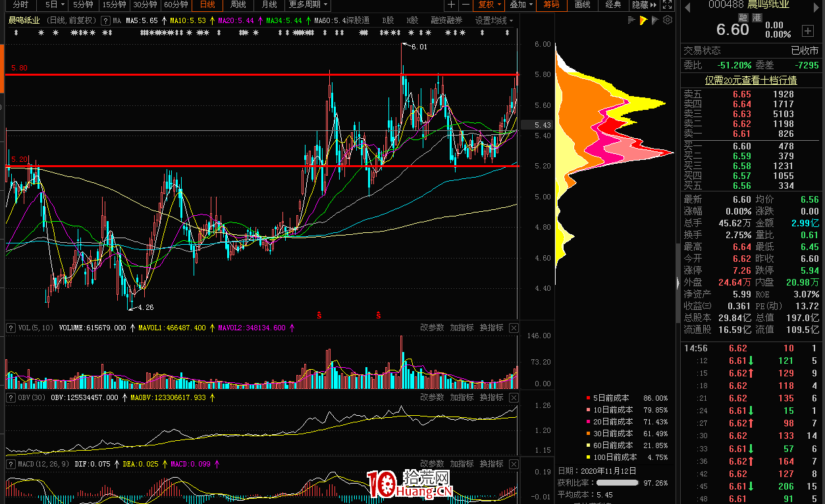825x504 pixels.
Task: Click the zoom-out minus button on the chart toolbar
Action: click(x=466, y=5)
